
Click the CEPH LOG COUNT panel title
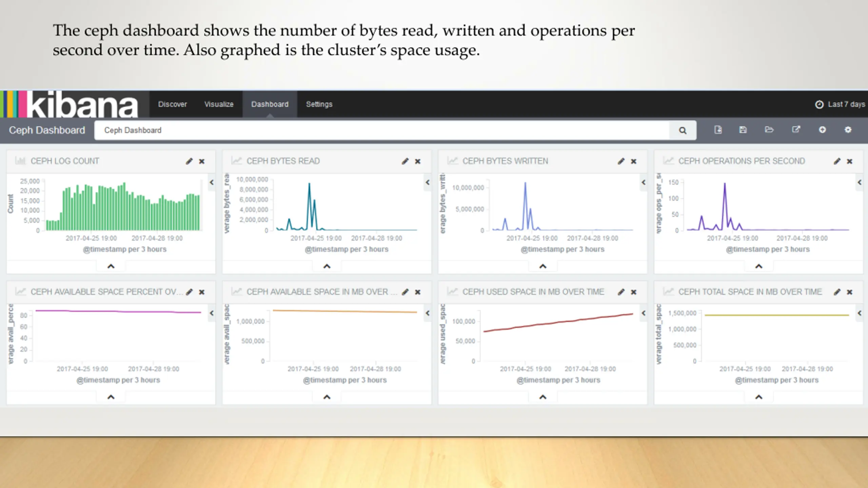pyautogui.click(x=65, y=161)
